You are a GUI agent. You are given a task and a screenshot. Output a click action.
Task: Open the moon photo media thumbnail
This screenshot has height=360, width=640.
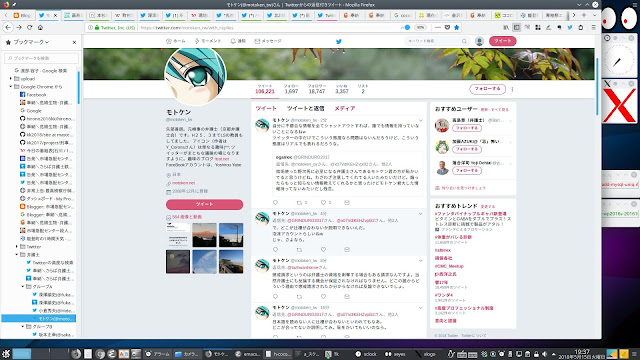[x=178, y=261]
